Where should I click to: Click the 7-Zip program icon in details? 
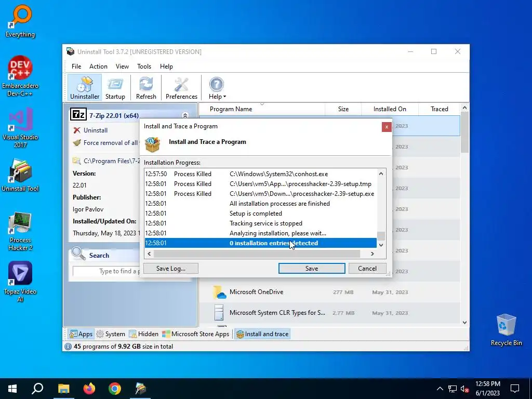point(78,115)
